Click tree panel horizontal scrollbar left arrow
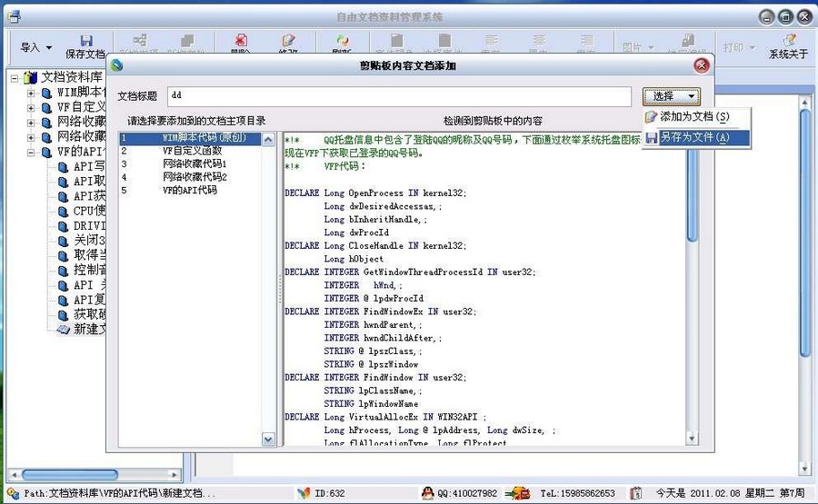This screenshot has width=818, height=504. [x=14, y=475]
